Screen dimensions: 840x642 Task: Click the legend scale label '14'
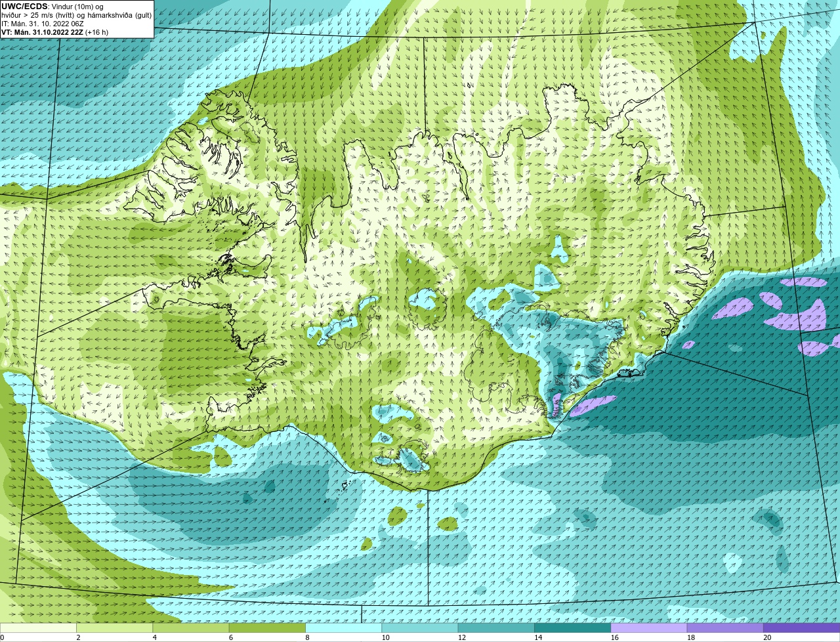coord(538,637)
